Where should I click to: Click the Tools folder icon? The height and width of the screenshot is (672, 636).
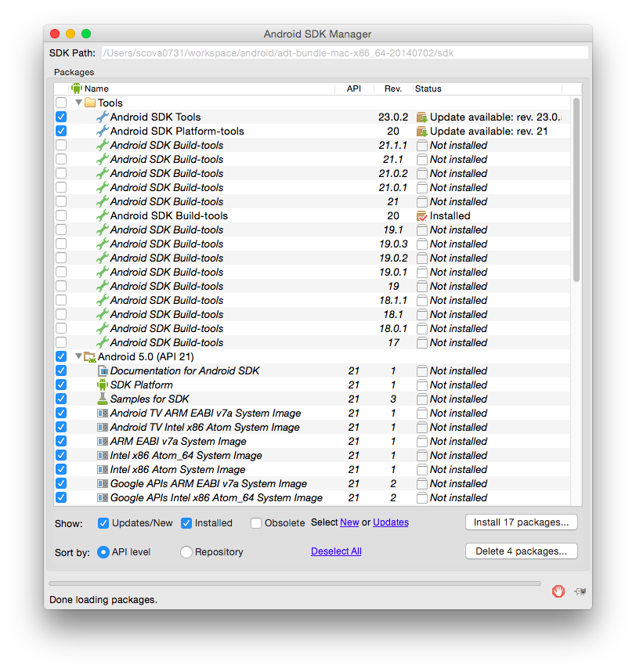(x=89, y=103)
